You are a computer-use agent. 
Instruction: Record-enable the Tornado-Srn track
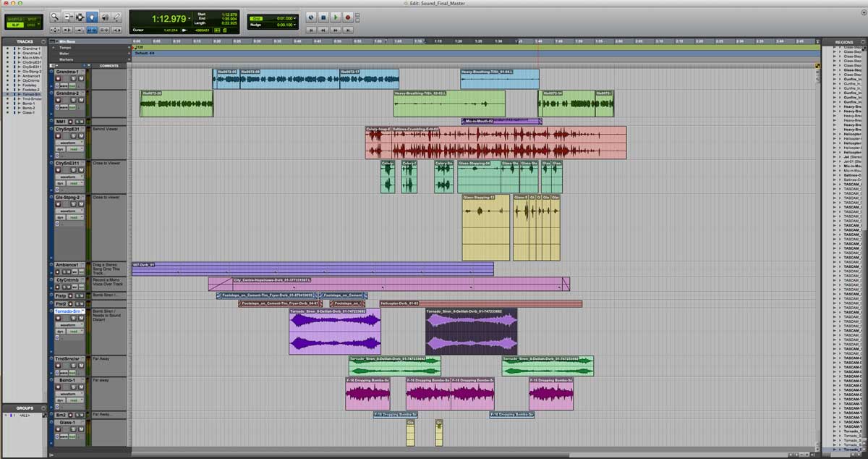(x=58, y=318)
